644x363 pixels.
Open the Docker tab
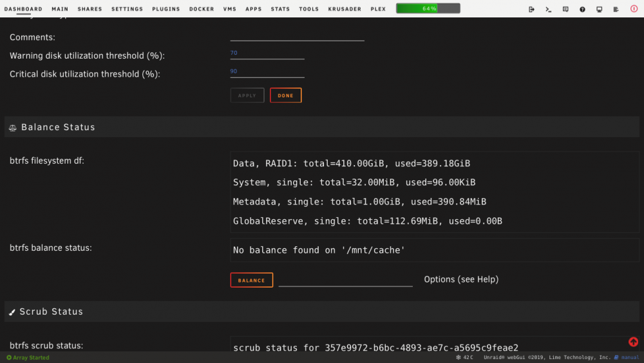point(202,9)
